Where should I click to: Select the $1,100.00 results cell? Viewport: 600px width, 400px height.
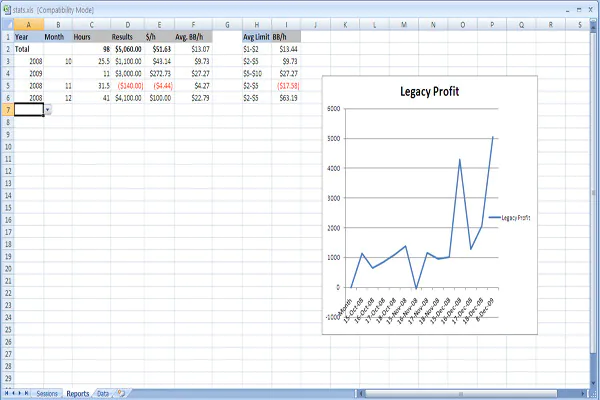[x=127, y=61]
